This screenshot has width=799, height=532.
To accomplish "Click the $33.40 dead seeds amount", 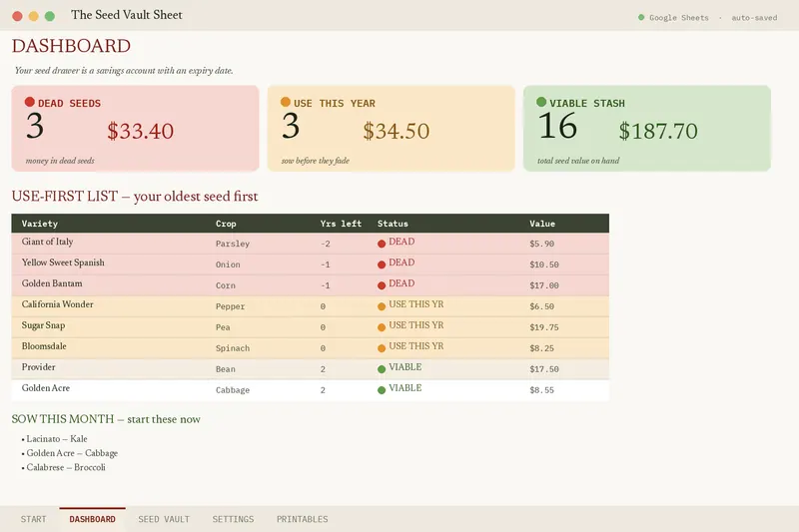I will (x=141, y=131).
